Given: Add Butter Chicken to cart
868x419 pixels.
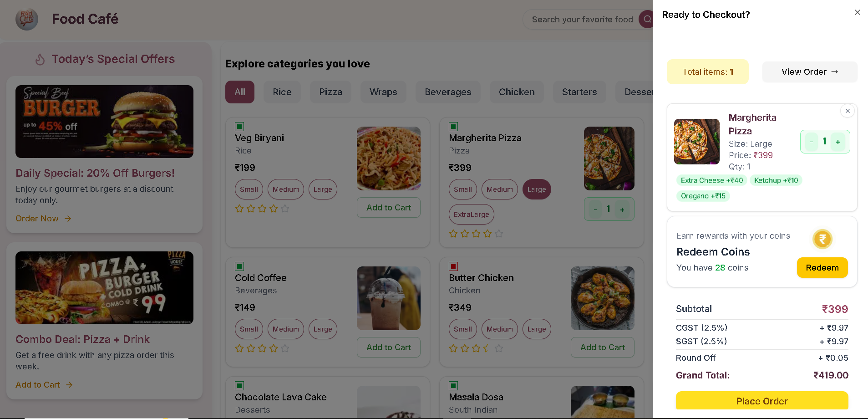Looking at the screenshot, I should click(602, 347).
